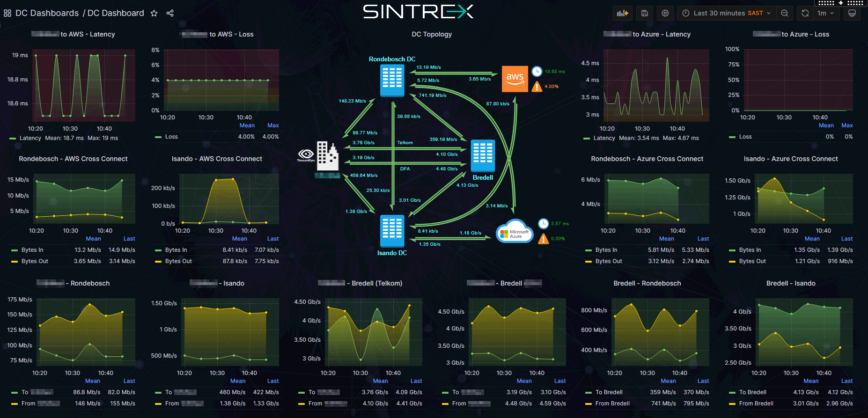The height and width of the screenshot is (418, 868).
Task: Refresh the dashboard now
Action: (805, 13)
